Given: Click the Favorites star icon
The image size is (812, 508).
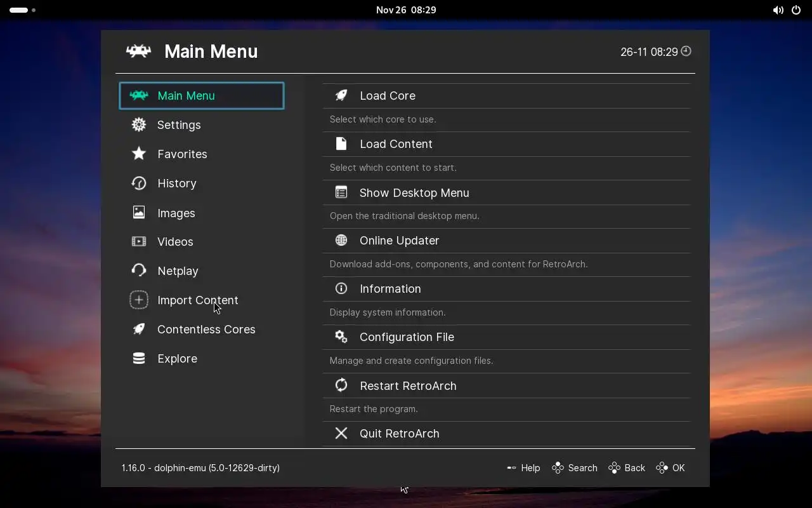Looking at the screenshot, I should point(139,154).
